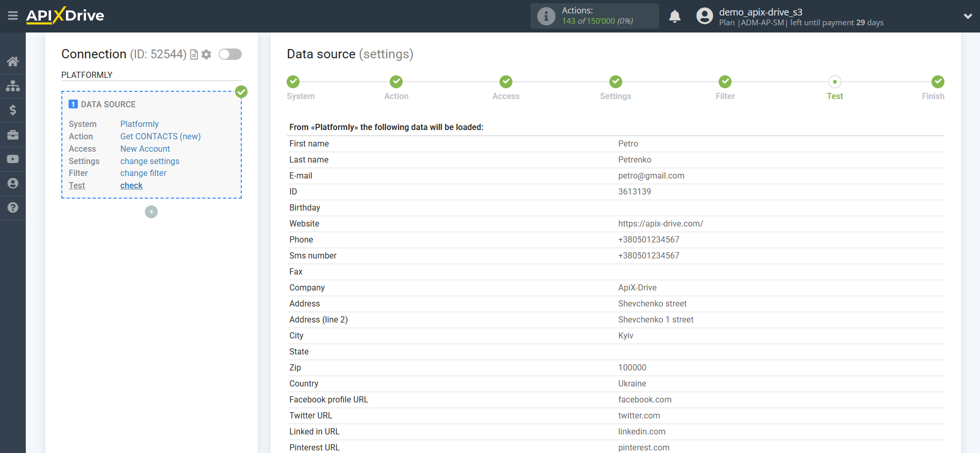Viewport: 980px width, 453px height.
Task: Click the Platformly system link
Action: (139, 124)
